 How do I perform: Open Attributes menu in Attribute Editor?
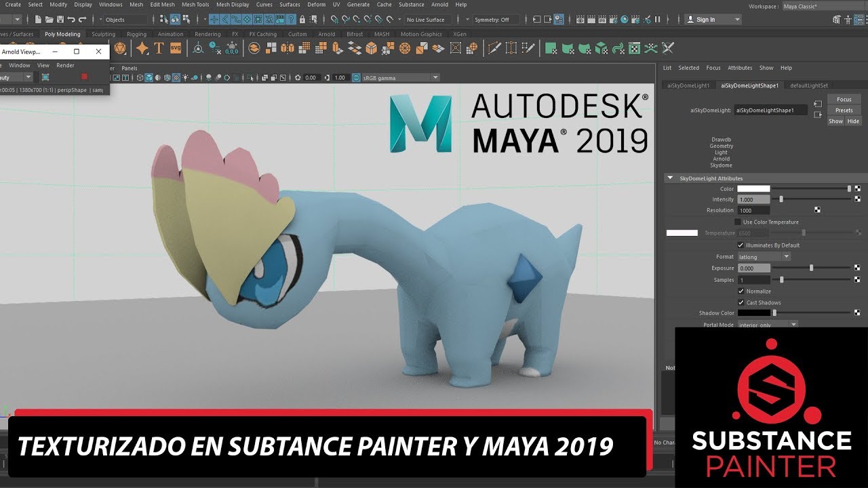click(740, 68)
